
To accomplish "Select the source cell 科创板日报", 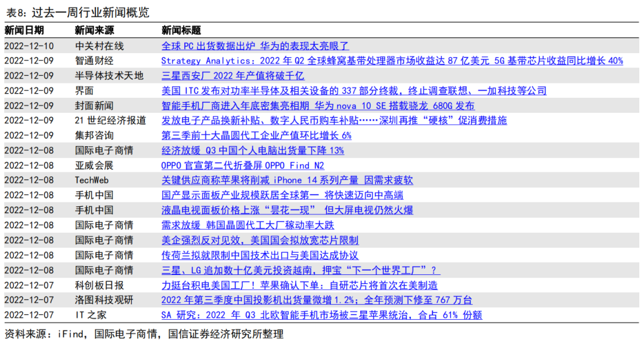I will tap(100, 285).
